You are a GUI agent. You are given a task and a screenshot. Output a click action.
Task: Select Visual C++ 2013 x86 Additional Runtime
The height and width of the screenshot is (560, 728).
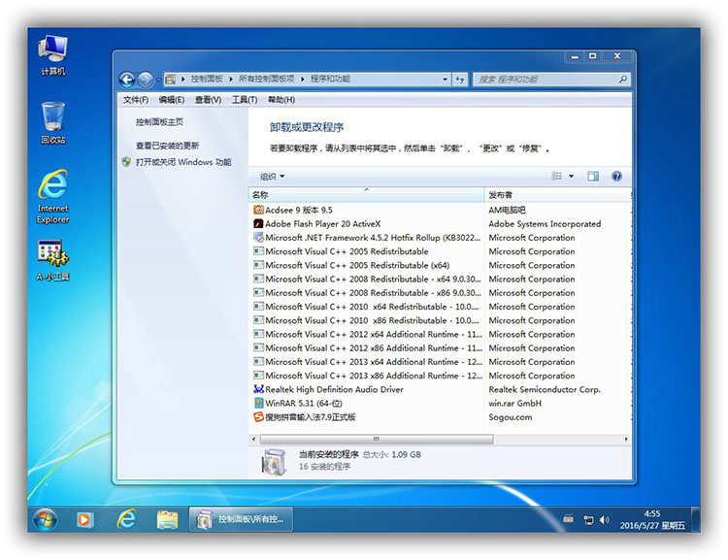(368, 376)
